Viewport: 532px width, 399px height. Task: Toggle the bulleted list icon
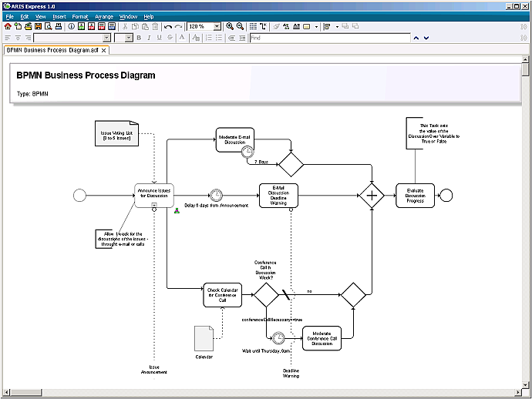pyautogui.click(x=219, y=38)
